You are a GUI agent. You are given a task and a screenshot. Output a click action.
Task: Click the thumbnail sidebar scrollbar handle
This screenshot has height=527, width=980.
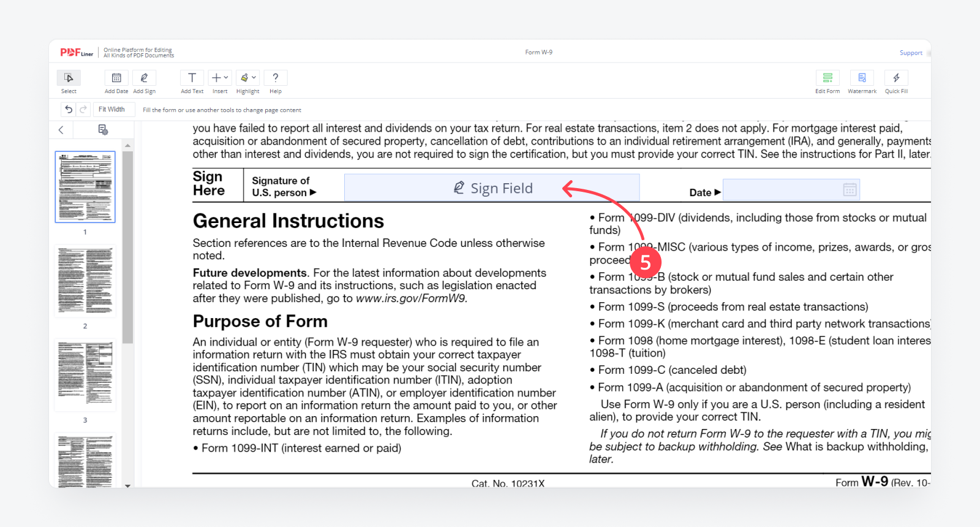(x=127, y=247)
